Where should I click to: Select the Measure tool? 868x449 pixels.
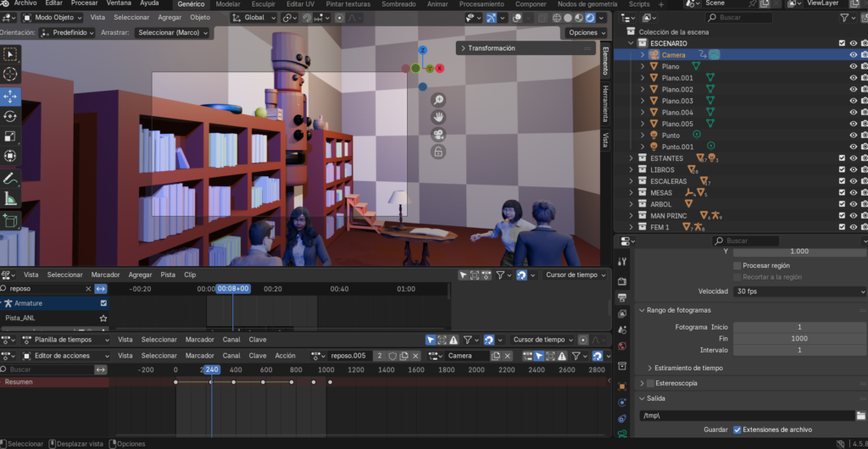(x=10, y=198)
